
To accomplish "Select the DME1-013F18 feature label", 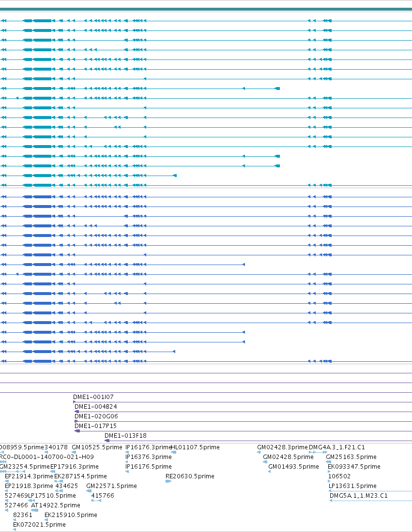I will [x=126, y=436].
